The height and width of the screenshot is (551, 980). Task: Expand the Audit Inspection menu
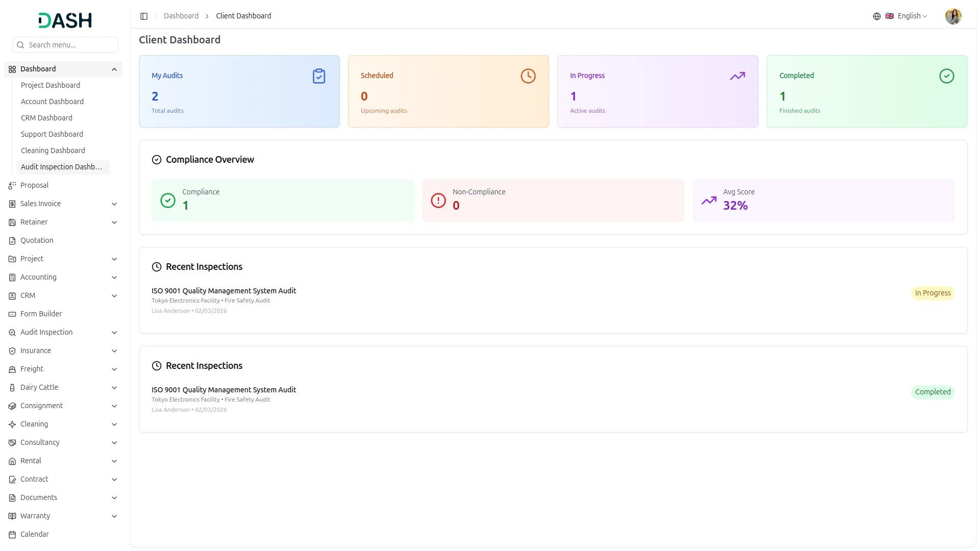coord(114,333)
